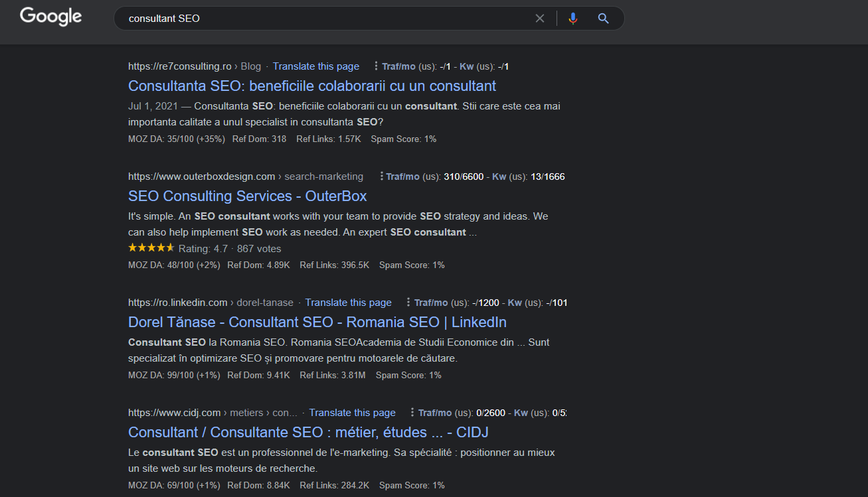Image resolution: width=868 pixels, height=497 pixels.
Task: Click the "Jul 1, 2021" date in first snippet
Action: coord(152,106)
